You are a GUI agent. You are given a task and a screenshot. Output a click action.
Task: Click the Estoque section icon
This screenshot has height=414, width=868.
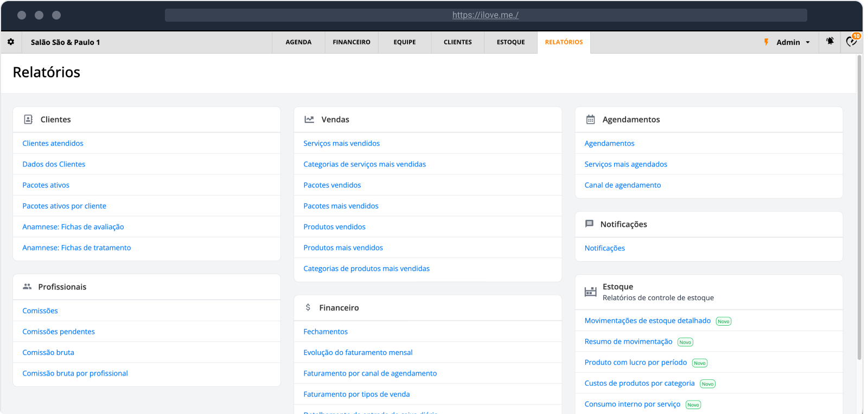[x=591, y=292]
